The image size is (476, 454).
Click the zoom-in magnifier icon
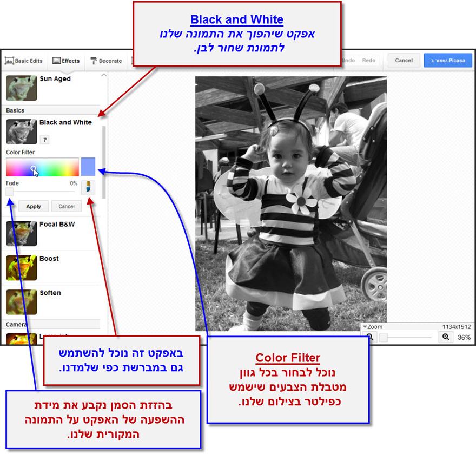446,337
